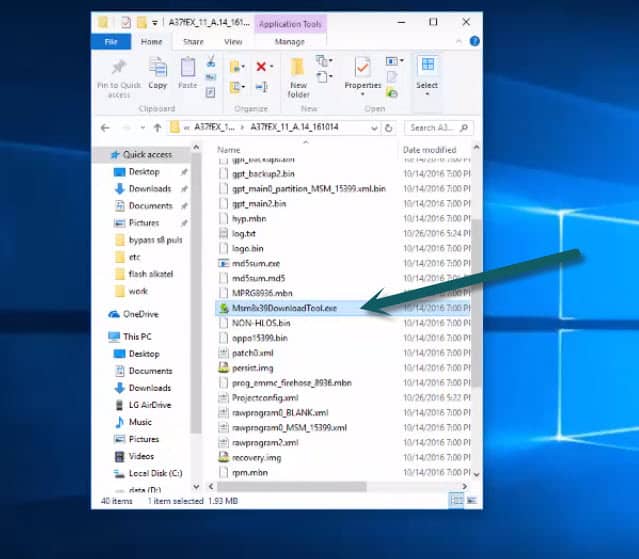The image size is (639, 559).
Task: Click the Downloads icon under Quick access
Action: (119, 189)
